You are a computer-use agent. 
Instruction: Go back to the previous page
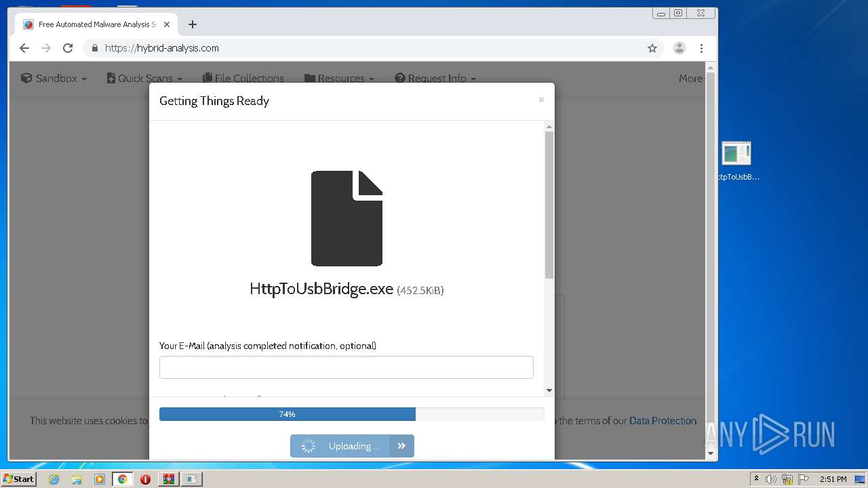click(x=24, y=48)
